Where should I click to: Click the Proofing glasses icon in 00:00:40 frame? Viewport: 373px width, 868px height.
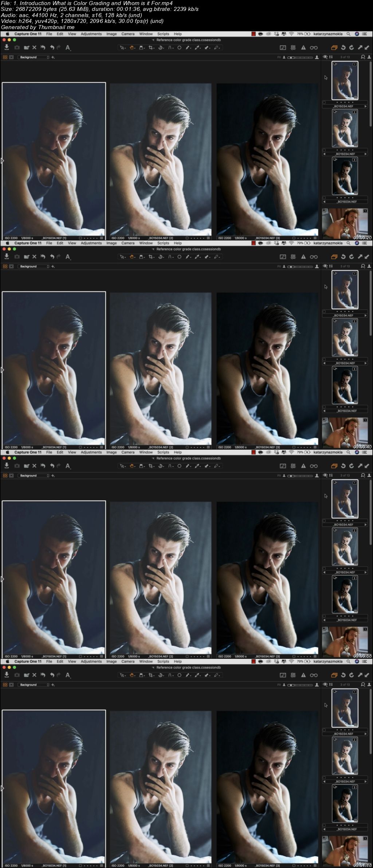(x=314, y=257)
